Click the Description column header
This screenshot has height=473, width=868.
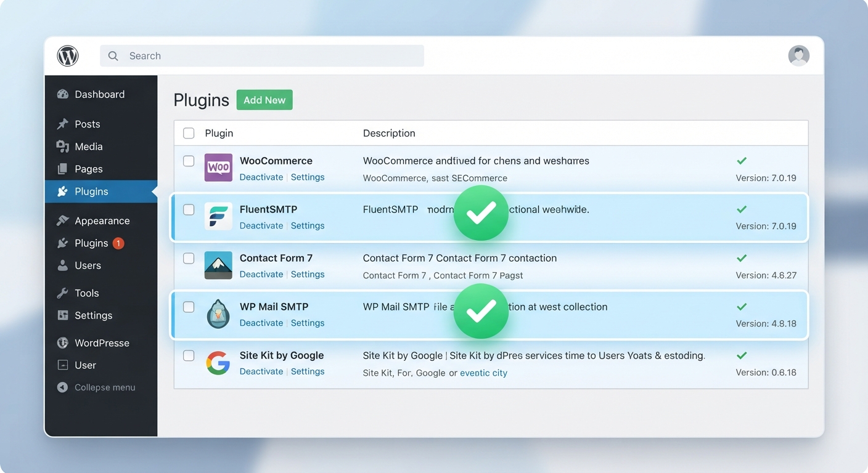pyautogui.click(x=389, y=133)
